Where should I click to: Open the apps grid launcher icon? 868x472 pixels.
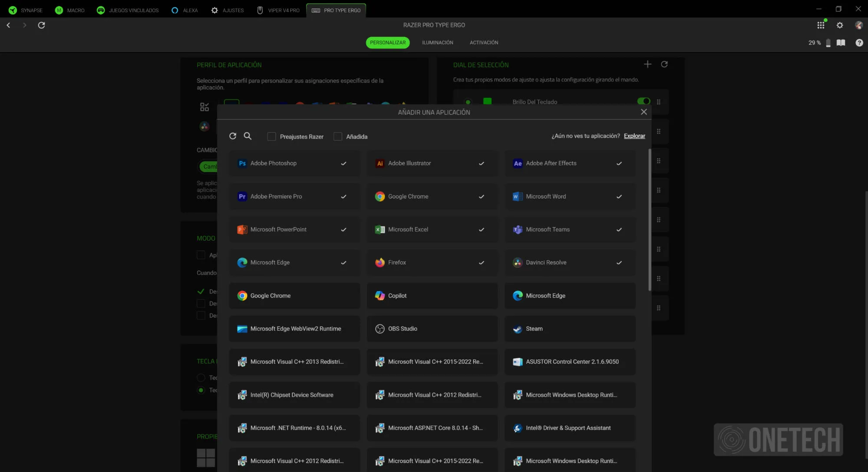click(821, 25)
